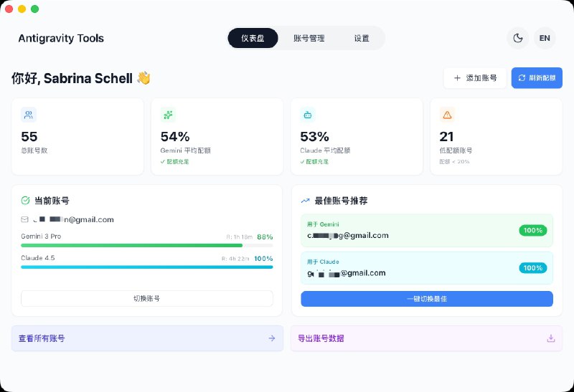Click the Claude robot icon
The image size is (574, 392).
[x=308, y=115]
